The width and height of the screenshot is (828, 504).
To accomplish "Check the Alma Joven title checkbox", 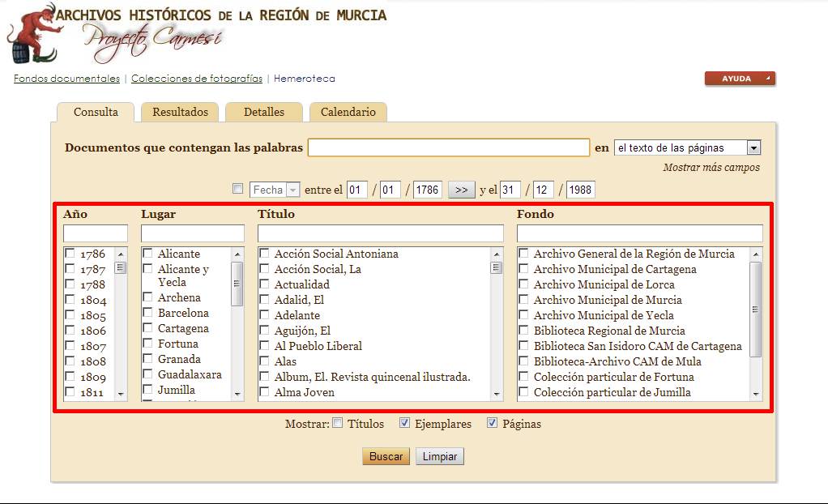I will (x=264, y=391).
